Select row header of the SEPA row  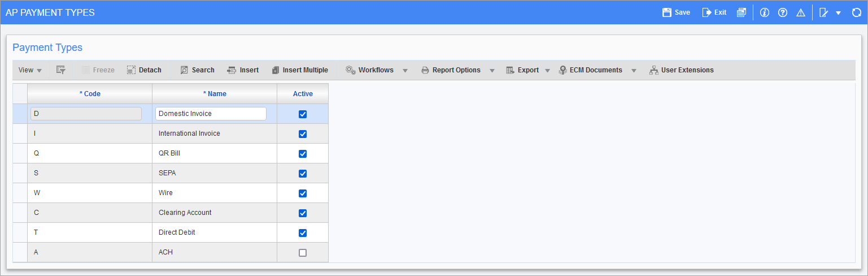click(20, 173)
